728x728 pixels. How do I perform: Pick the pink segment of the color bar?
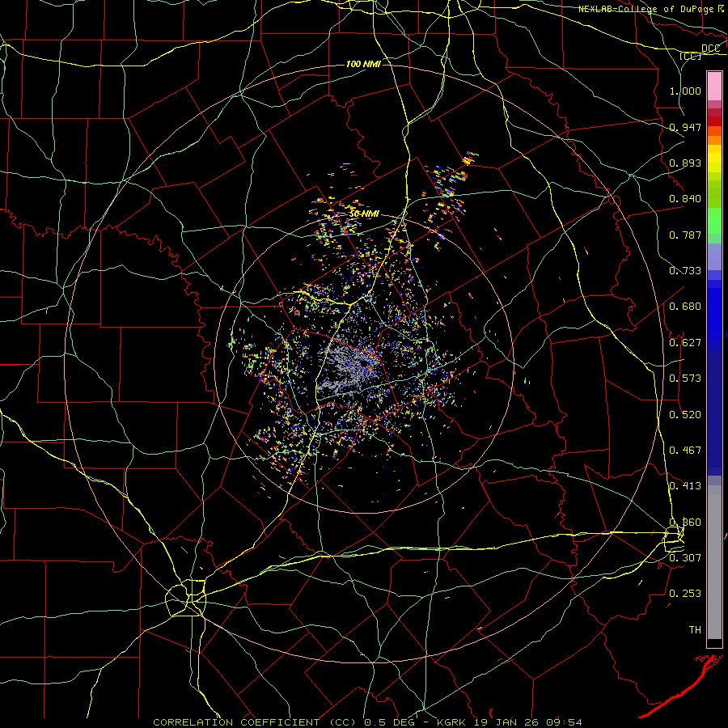coord(714,86)
